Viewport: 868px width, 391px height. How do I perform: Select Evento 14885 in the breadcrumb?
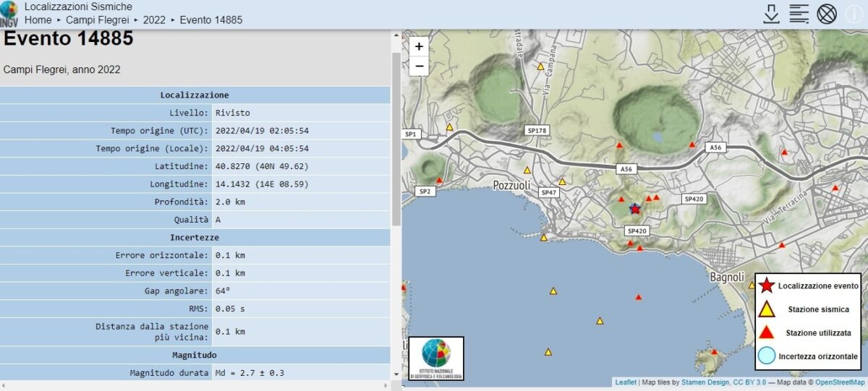tap(211, 20)
